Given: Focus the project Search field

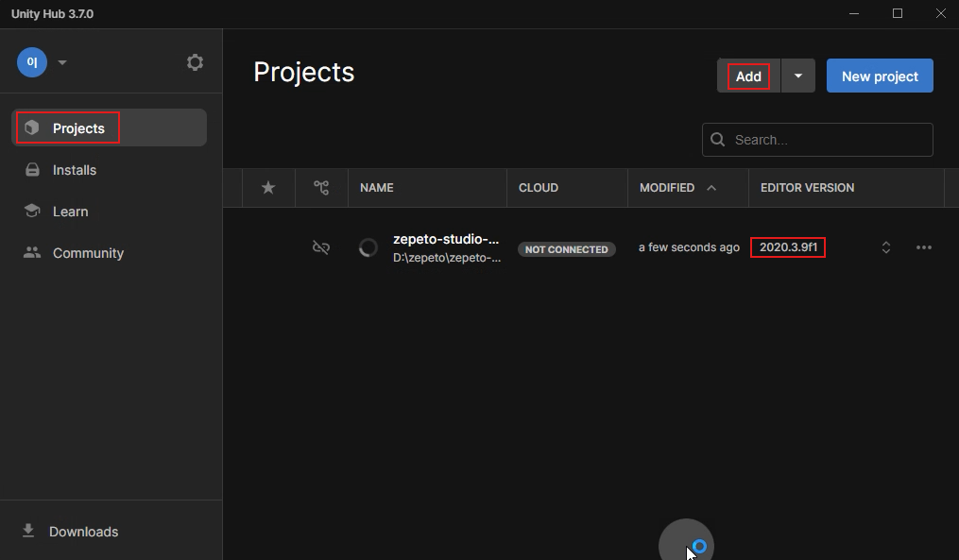Looking at the screenshot, I should tap(817, 140).
